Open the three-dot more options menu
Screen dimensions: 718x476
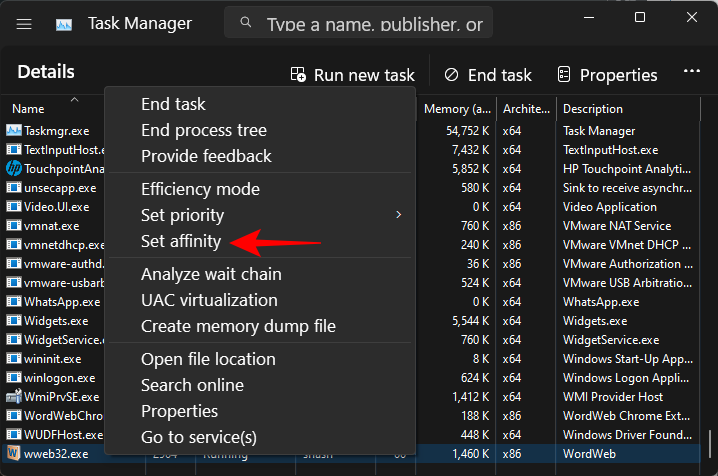point(691,73)
